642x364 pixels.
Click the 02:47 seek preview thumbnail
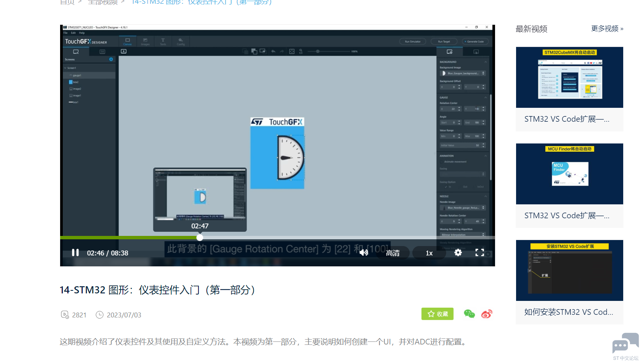click(x=200, y=199)
